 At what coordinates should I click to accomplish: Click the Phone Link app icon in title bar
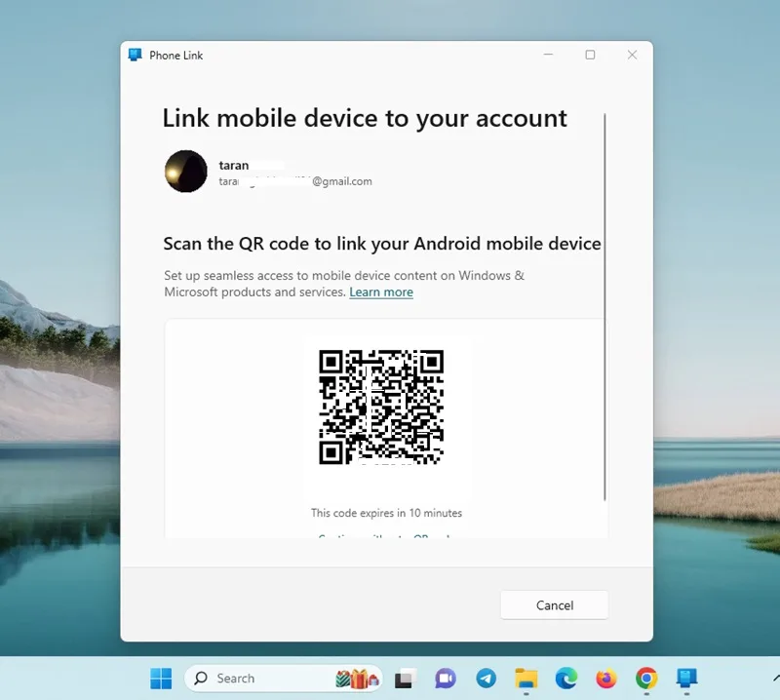[x=135, y=55]
